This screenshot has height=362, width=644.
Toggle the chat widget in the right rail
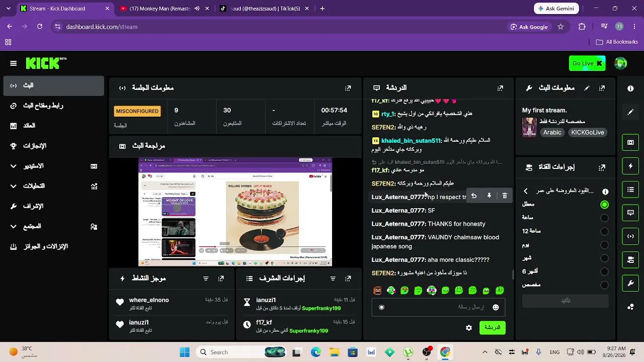click(630, 213)
